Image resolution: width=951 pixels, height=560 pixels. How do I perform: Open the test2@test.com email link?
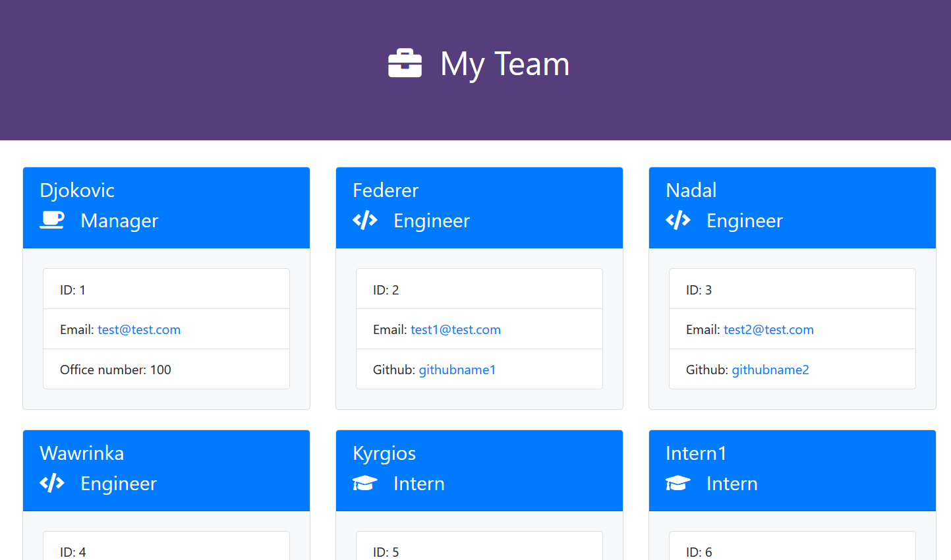[x=768, y=329]
